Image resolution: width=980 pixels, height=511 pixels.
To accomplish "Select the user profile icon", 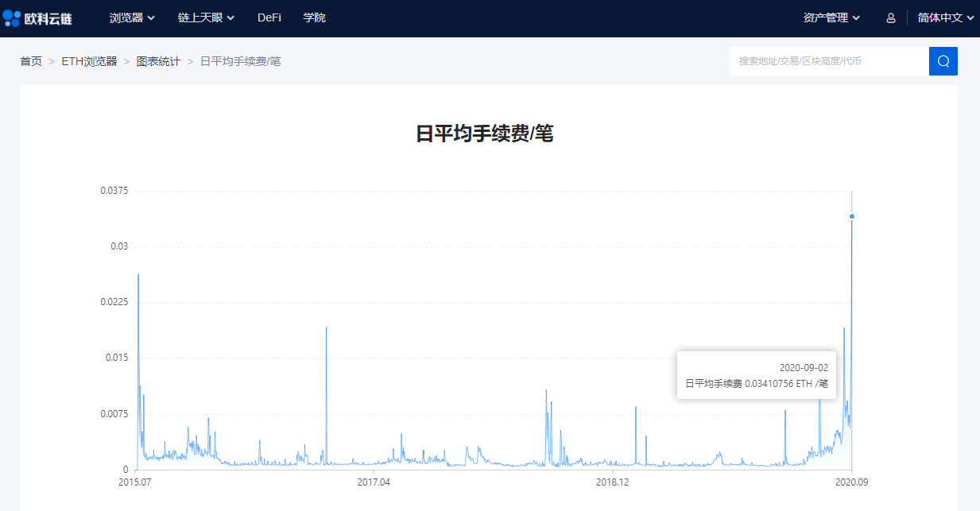I will point(890,16).
